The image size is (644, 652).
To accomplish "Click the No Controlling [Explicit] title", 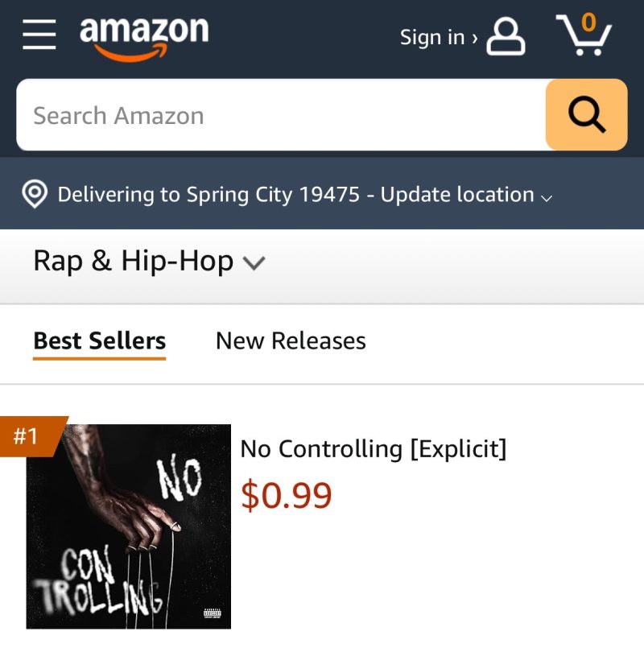I will pos(374,448).
